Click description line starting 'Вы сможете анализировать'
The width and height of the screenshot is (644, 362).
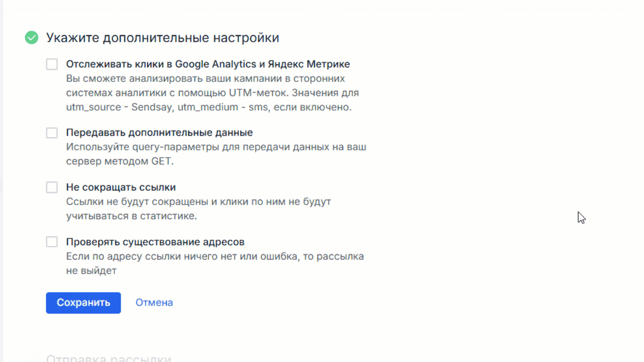pyautogui.click(x=205, y=79)
